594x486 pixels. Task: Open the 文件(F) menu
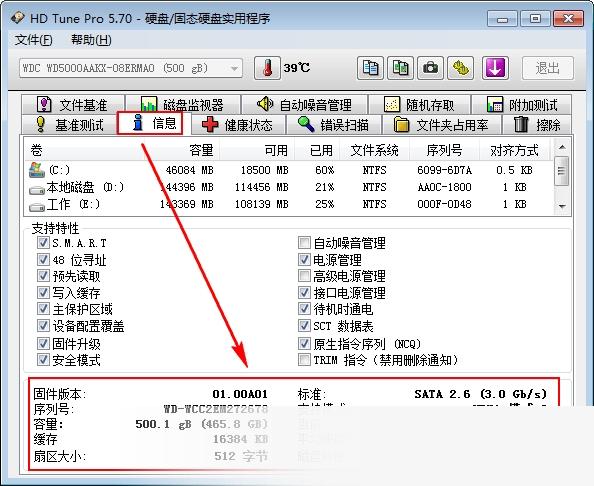click(x=33, y=40)
